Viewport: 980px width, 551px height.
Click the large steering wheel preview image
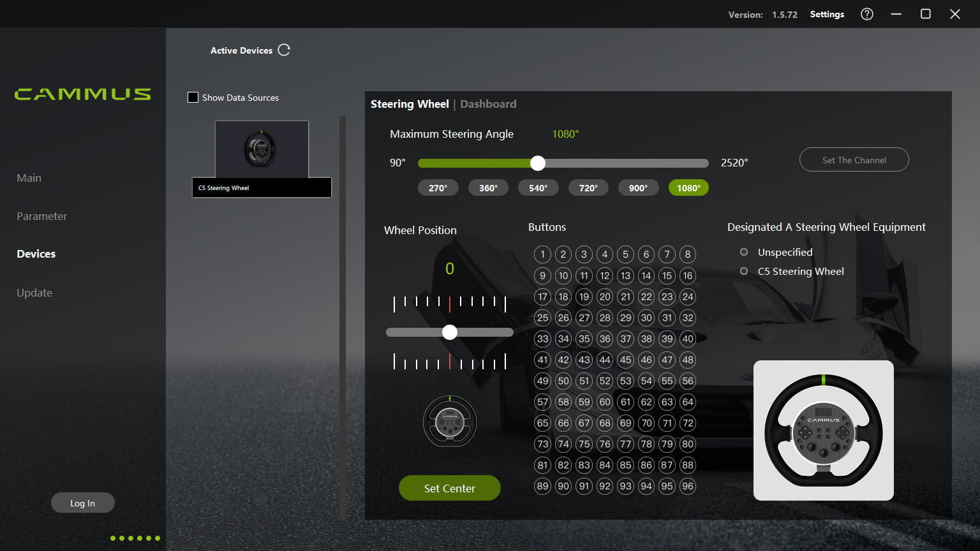(x=823, y=430)
